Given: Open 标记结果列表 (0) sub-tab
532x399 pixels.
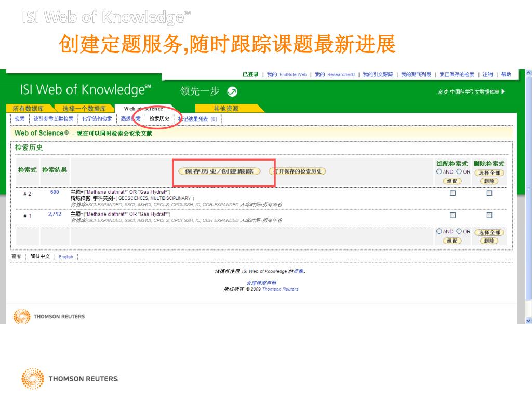Looking at the screenshot, I should (197, 119).
